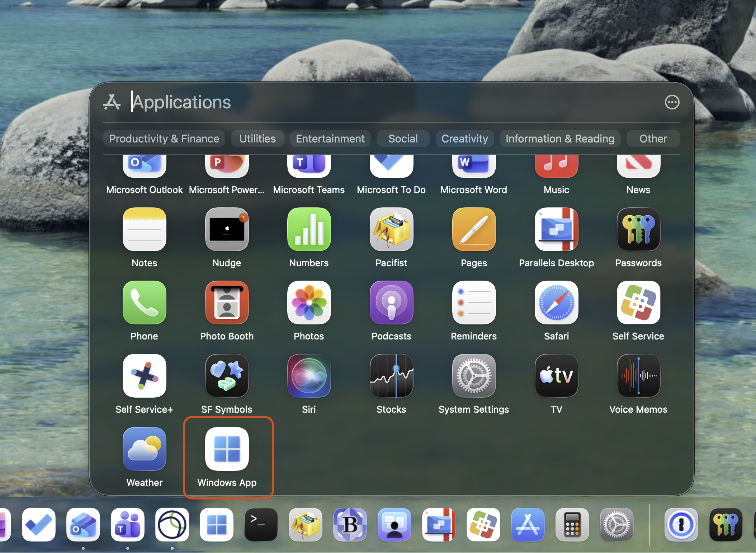This screenshot has width=756, height=553.
Task: Open the Pages app
Action: [x=474, y=230]
